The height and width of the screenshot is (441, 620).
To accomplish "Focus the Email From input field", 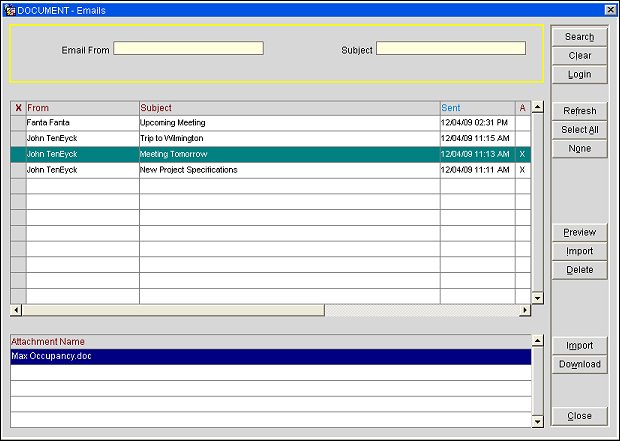I will tap(188, 48).
